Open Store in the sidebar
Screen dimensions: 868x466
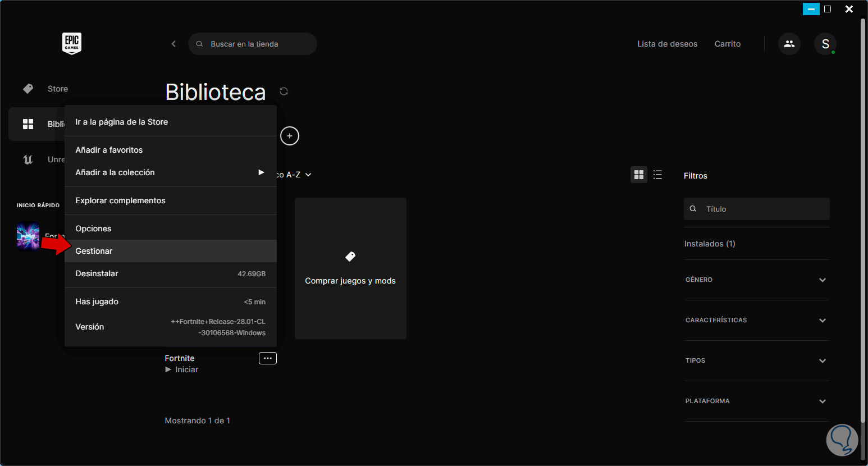click(x=57, y=89)
